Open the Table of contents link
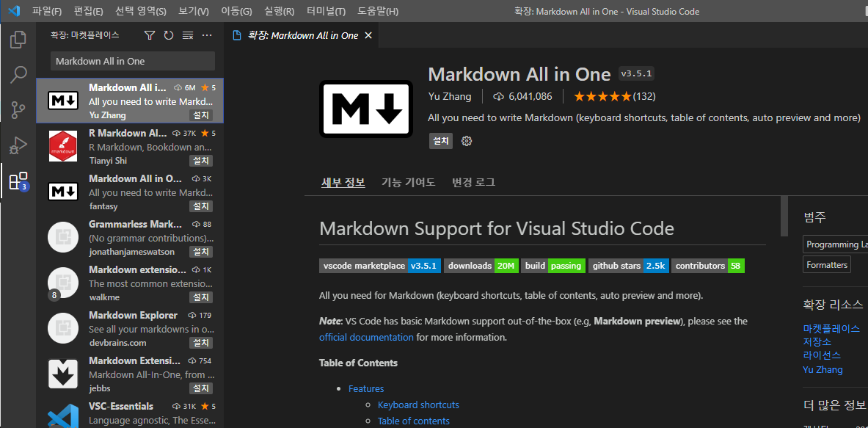 pos(414,421)
